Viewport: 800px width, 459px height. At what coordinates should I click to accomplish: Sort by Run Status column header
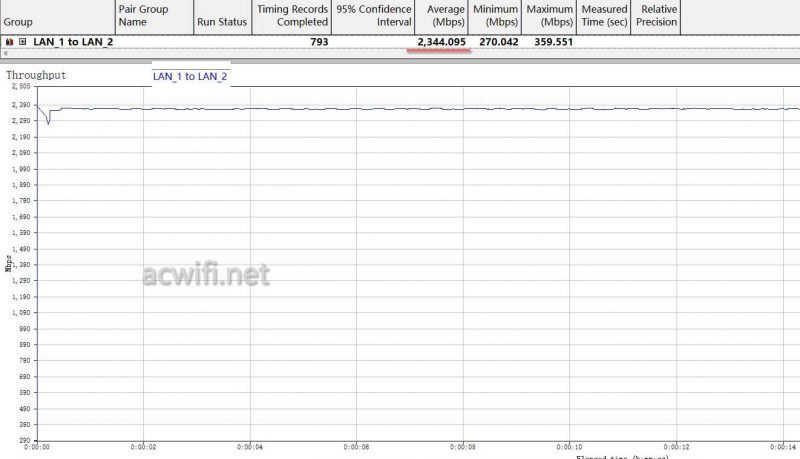tap(221, 22)
